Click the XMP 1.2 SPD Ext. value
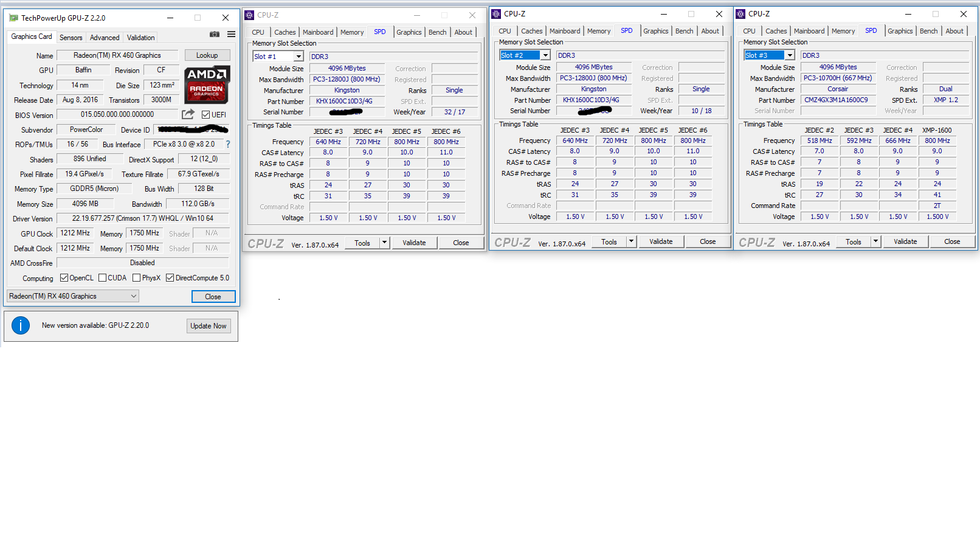980x534 pixels. pos(946,100)
